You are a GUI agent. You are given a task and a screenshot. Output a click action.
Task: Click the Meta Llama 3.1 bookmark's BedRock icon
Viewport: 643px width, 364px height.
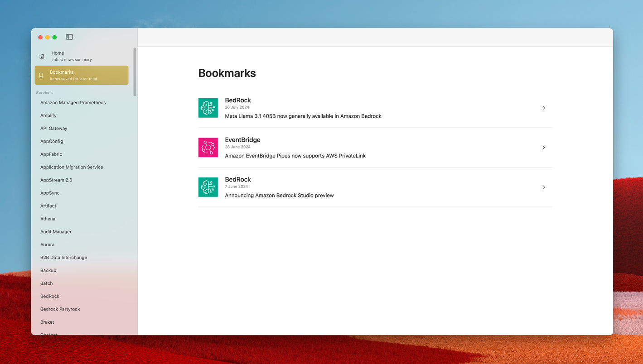point(208,108)
